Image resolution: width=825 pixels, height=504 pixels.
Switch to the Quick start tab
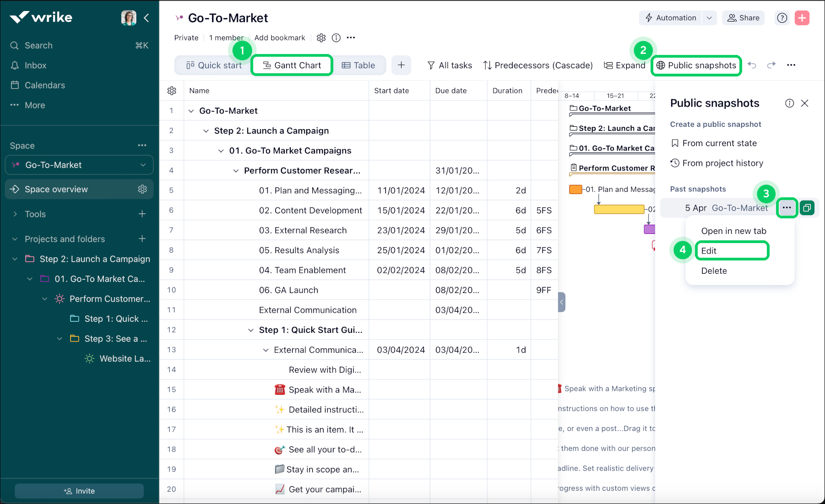coord(214,65)
